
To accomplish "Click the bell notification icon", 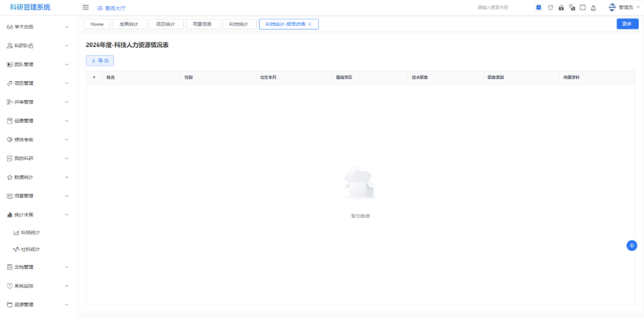I will point(593,7).
